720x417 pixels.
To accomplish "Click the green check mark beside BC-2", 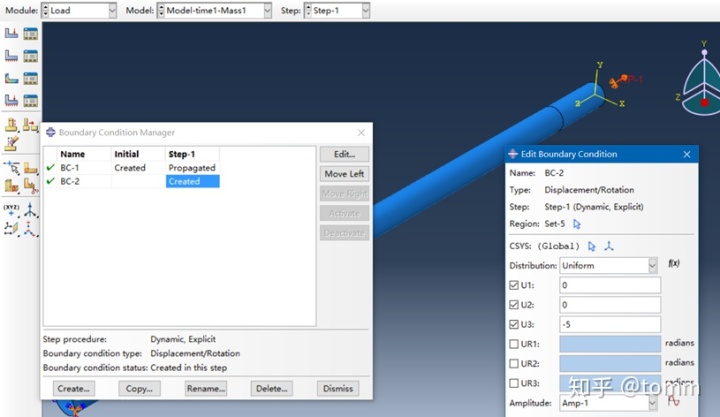I will [51, 181].
